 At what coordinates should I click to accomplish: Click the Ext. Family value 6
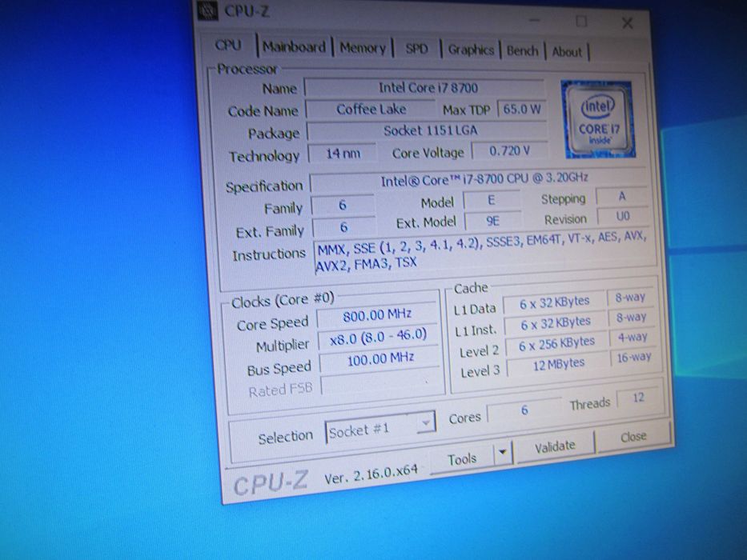tap(344, 228)
